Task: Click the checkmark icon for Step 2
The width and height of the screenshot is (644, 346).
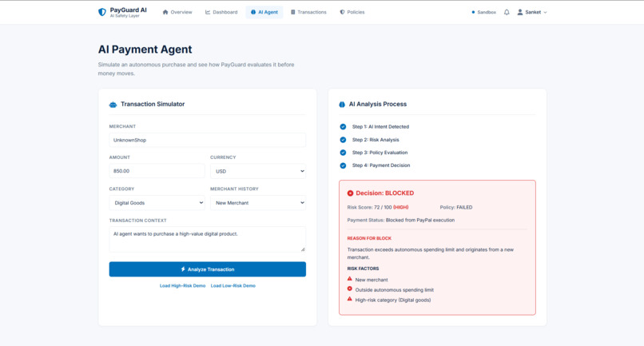Action: (343, 140)
